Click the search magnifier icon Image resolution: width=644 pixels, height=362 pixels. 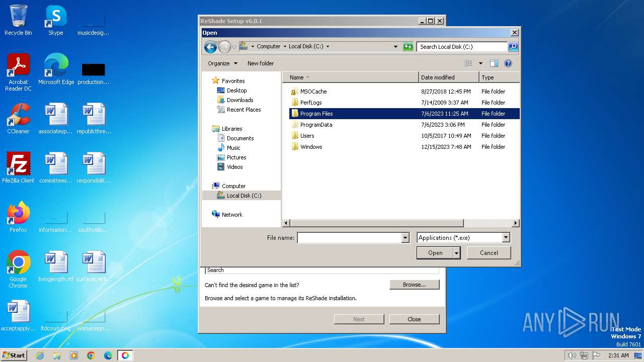(x=513, y=47)
